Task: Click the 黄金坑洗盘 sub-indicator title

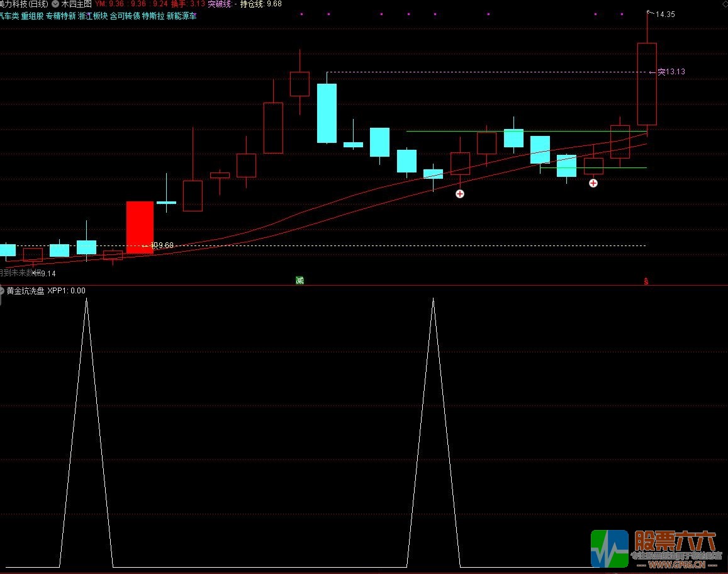Action: click(26, 291)
